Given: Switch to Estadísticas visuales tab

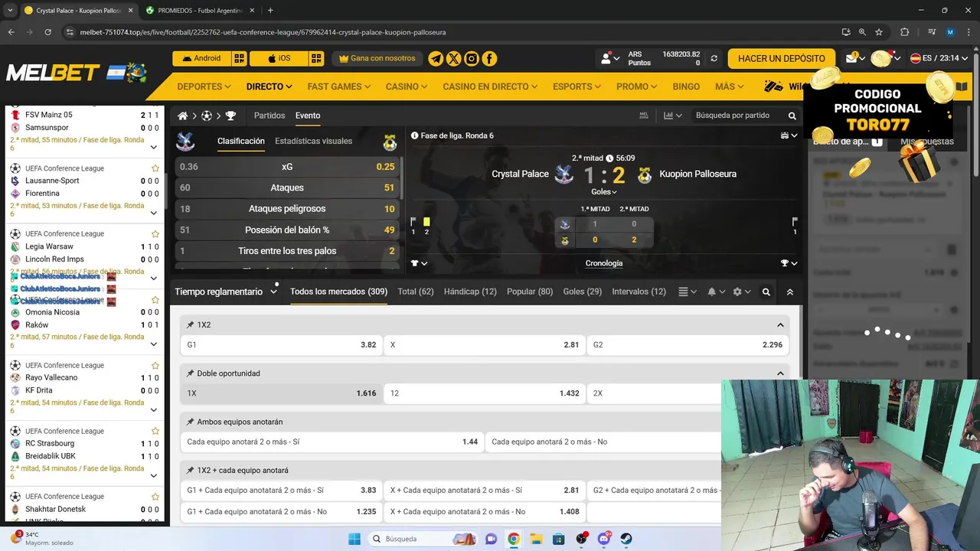Looking at the screenshot, I should tap(313, 141).
